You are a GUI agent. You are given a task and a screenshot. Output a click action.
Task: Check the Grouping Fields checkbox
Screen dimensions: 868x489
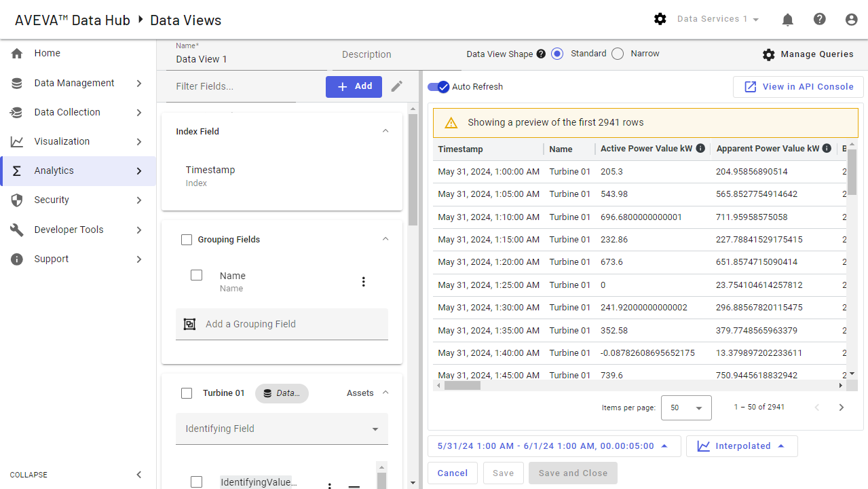pos(187,240)
